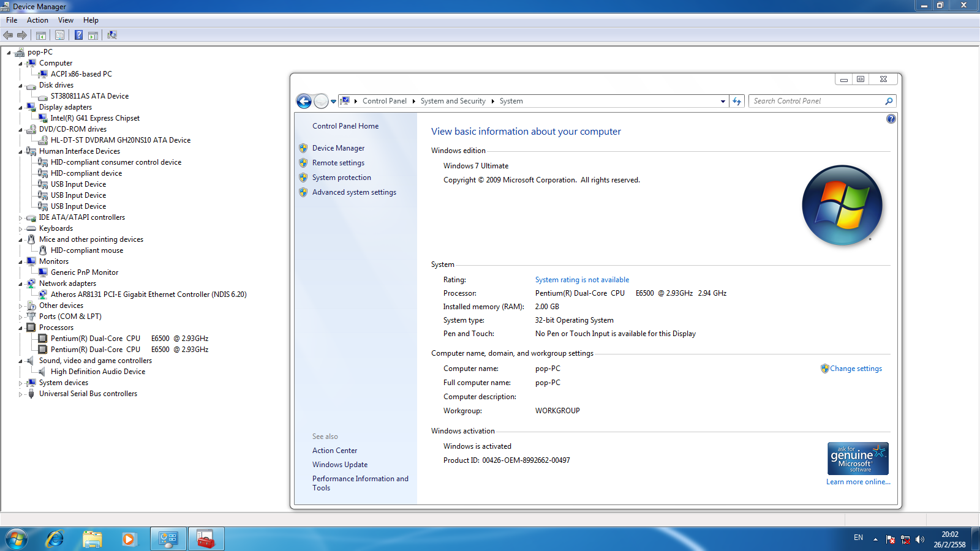Expand the Keyboards node
Viewport: 980px width, 551px height.
[x=20, y=229]
